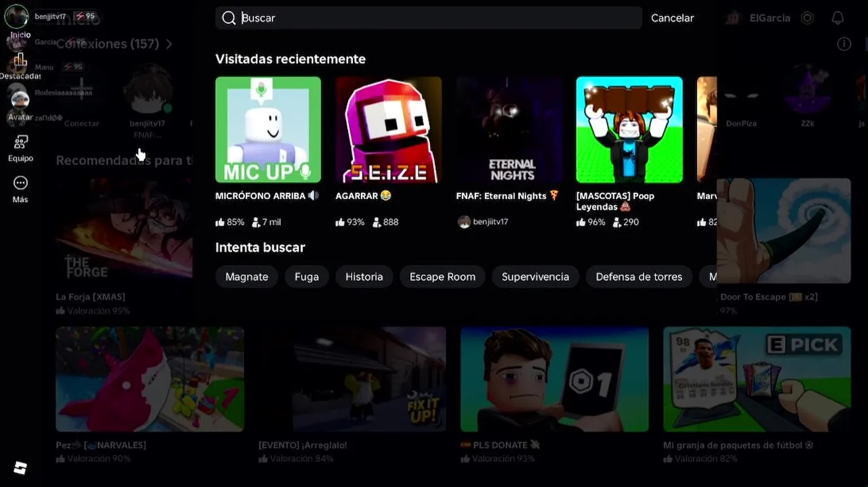Screen dimensions: 868x487
Task: Select the Historia search suggestion
Action: tap(364, 277)
